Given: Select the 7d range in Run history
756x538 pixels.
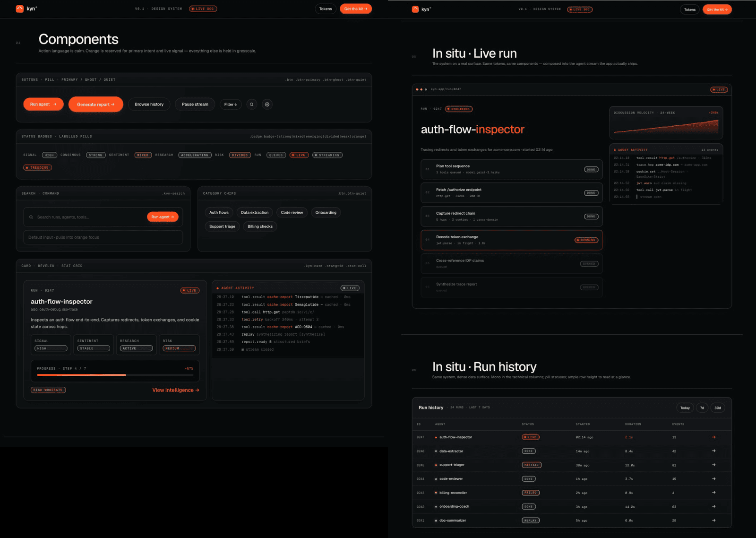Looking at the screenshot, I should tap(702, 408).
